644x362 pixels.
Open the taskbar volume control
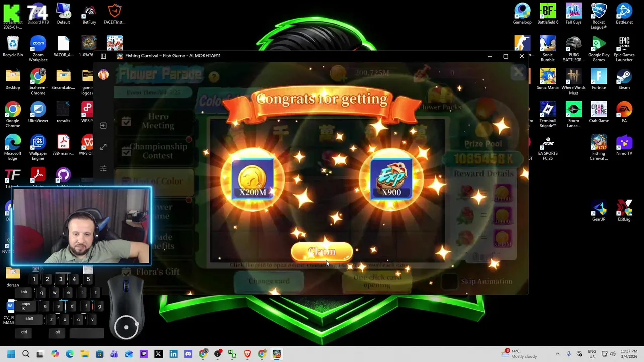click(x=612, y=354)
